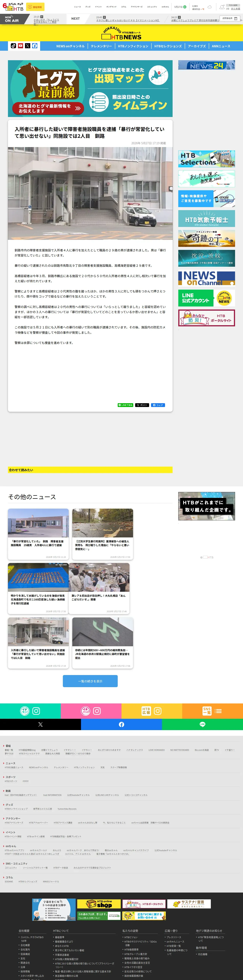Open the Hokkaido NEWS 24 banner
243x980 pixels.
206,65
